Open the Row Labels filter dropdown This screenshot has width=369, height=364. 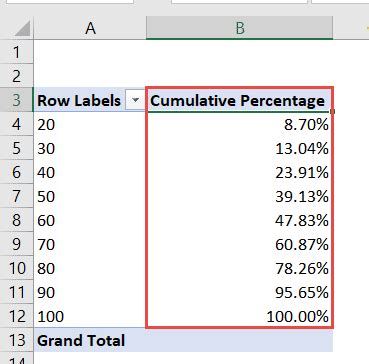[135, 100]
